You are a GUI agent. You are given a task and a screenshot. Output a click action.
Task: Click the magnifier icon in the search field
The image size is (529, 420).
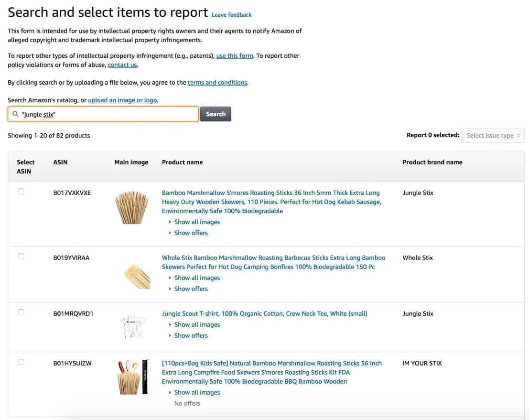point(15,114)
